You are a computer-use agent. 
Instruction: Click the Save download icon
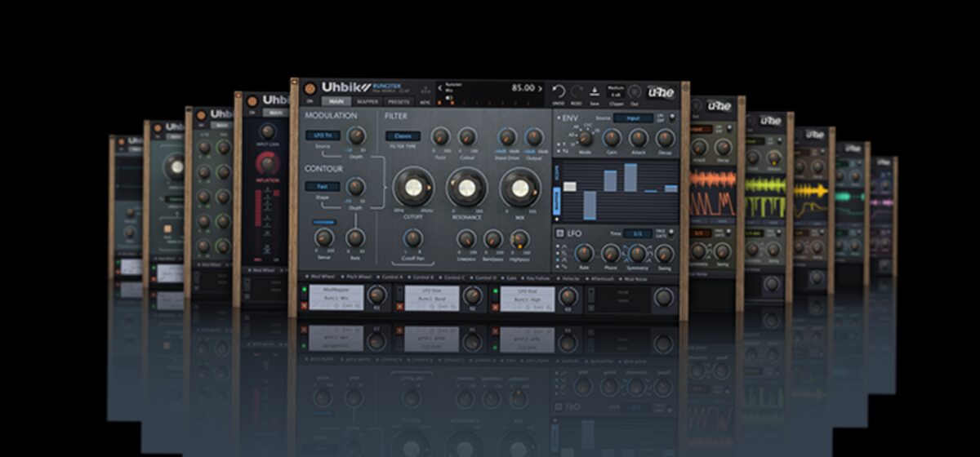point(595,91)
